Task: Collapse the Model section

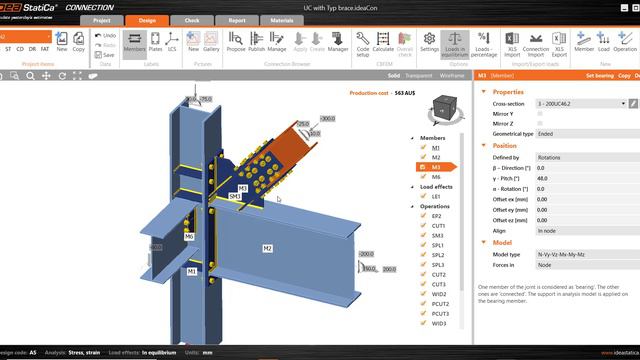Action: [484, 242]
